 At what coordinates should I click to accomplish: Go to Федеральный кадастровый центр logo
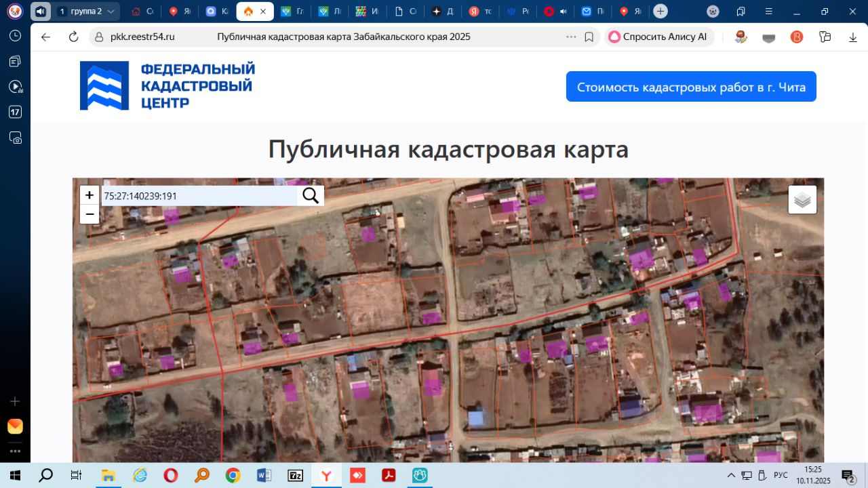coord(167,85)
